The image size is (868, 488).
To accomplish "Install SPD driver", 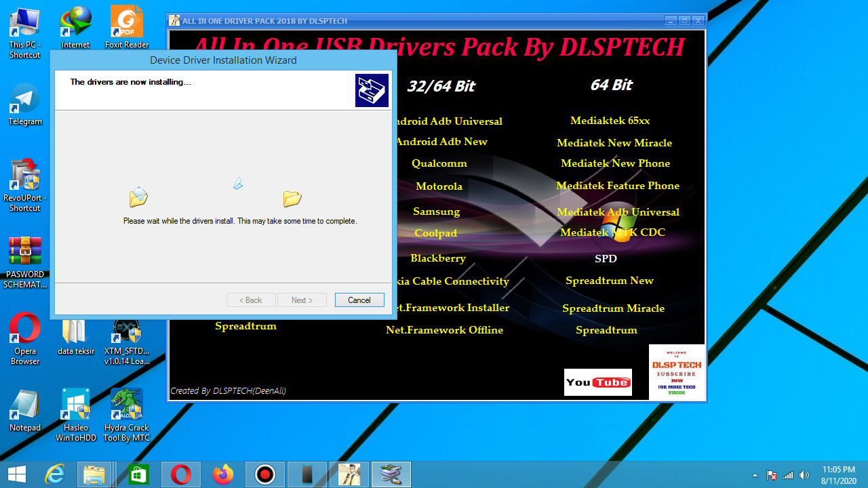I will pos(606,259).
